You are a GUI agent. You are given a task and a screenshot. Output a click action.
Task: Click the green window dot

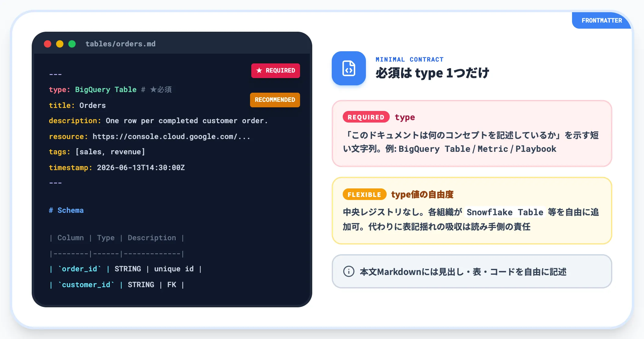click(72, 44)
